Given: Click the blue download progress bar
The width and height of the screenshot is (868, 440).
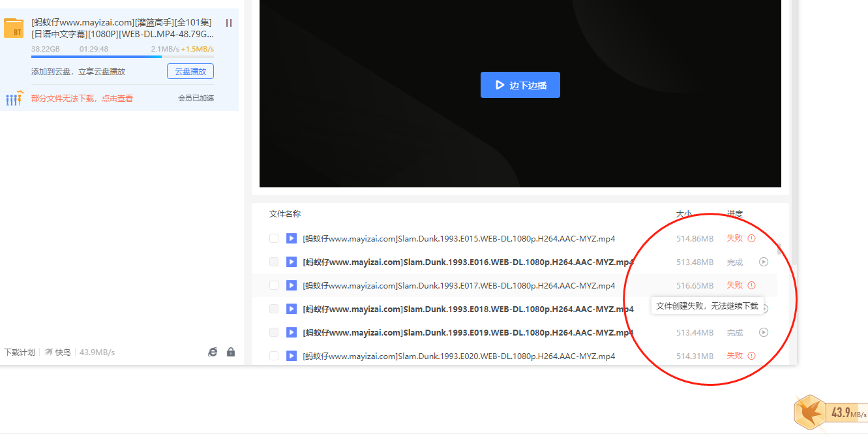Looking at the screenshot, I should click(x=96, y=57).
